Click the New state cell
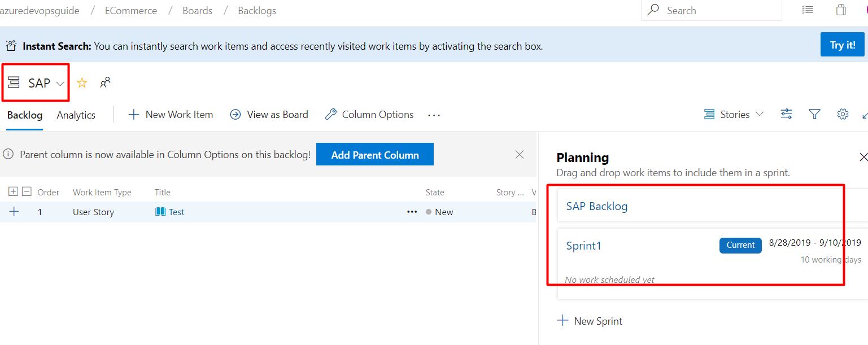868x345 pixels. point(439,212)
